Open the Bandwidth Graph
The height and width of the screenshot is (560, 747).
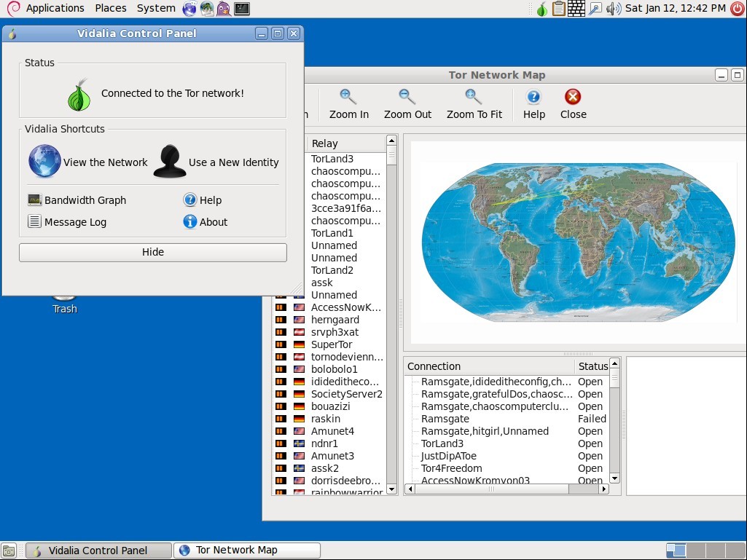point(77,200)
